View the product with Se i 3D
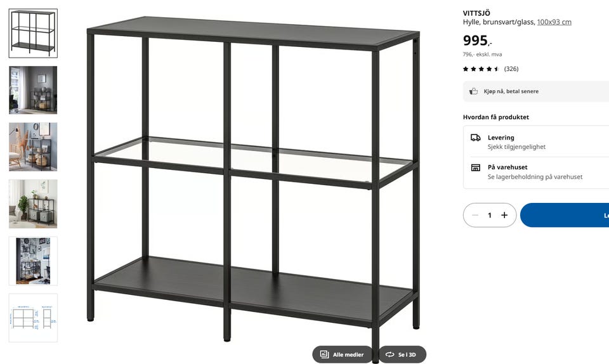 tap(402, 354)
